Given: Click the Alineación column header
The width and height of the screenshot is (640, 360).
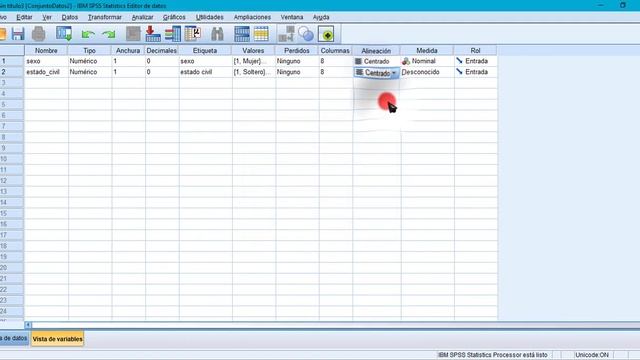Looking at the screenshot, I should click(376, 51).
